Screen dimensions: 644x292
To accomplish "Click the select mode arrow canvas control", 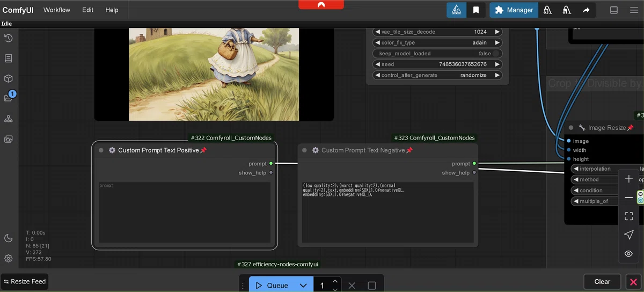I will (629, 235).
